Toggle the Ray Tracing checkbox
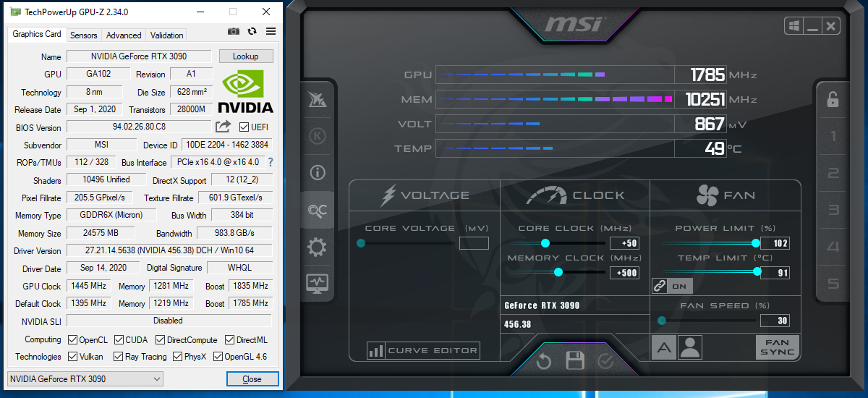868x398 pixels. pos(118,357)
